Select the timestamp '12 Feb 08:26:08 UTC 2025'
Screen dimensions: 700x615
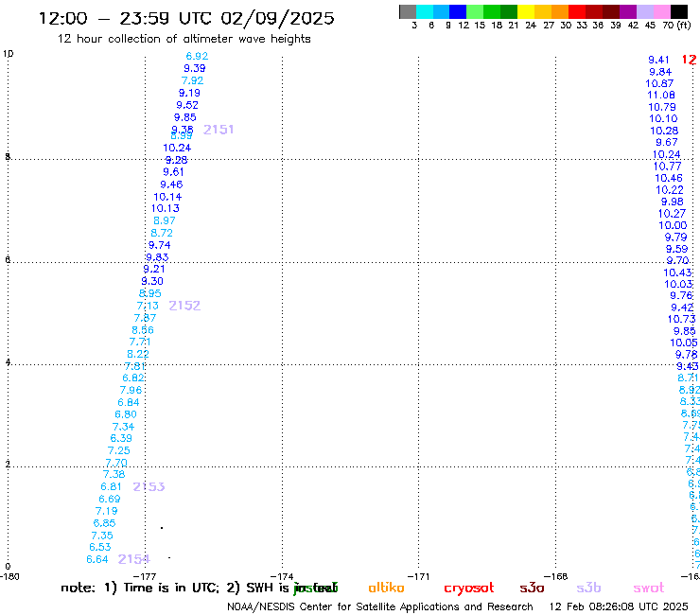tap(619, 606)
